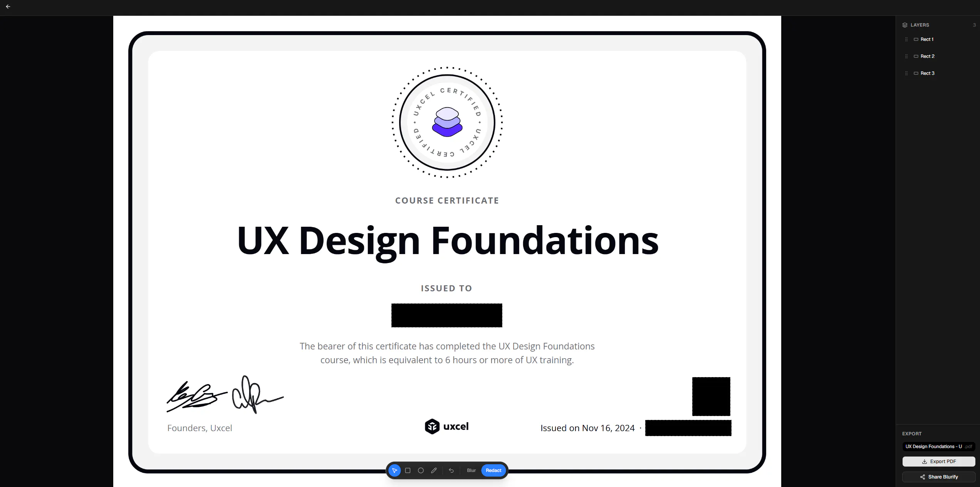Click the Uxcel Certified seal badge
Viewport: 980px width, 487px height.
pos(447,122)
